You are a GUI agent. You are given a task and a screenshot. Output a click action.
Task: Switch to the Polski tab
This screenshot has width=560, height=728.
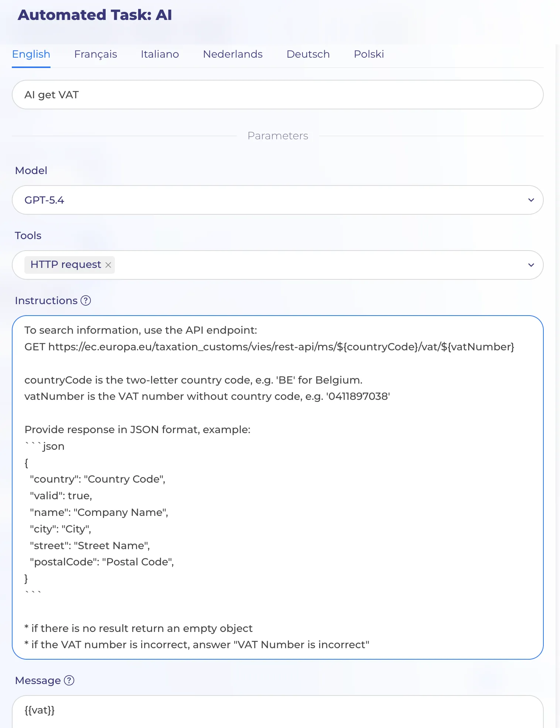pos(369,54)
